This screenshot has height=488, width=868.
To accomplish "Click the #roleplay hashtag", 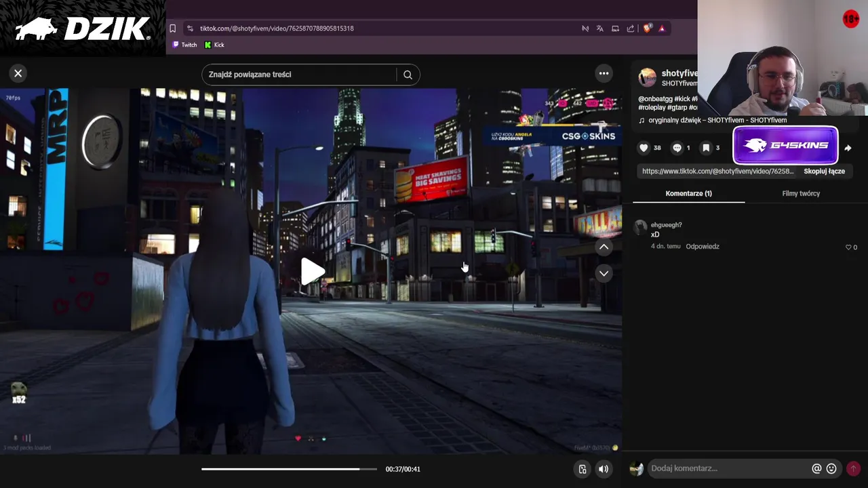I will pos(652,107).
